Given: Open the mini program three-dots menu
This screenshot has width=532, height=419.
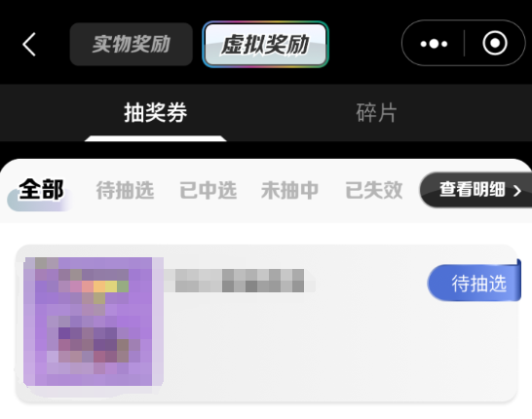Looking at the screenshot, I should (x=434, y=44).
